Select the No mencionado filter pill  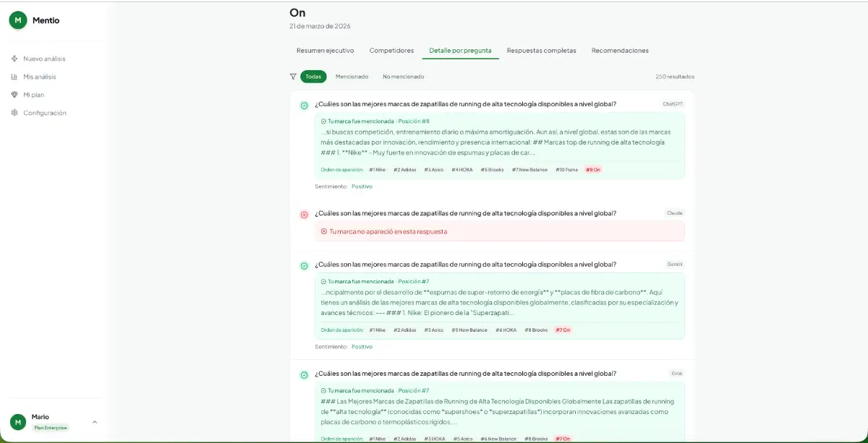(x=404, y=77)
